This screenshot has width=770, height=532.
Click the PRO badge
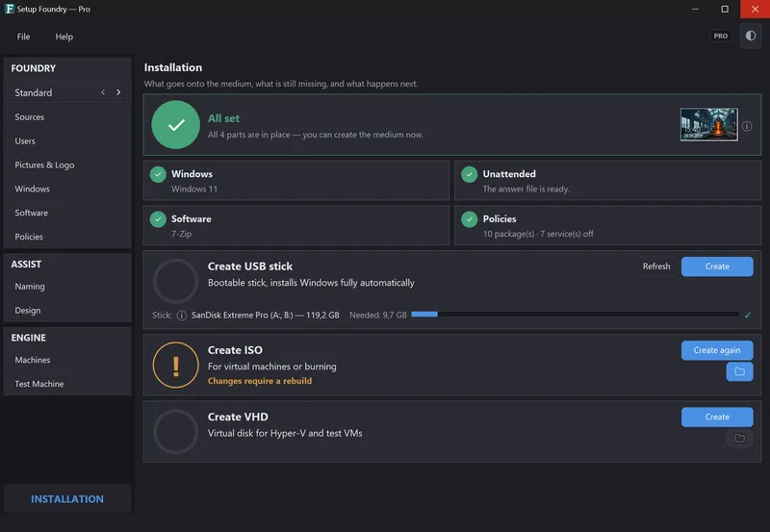point(720,36)
